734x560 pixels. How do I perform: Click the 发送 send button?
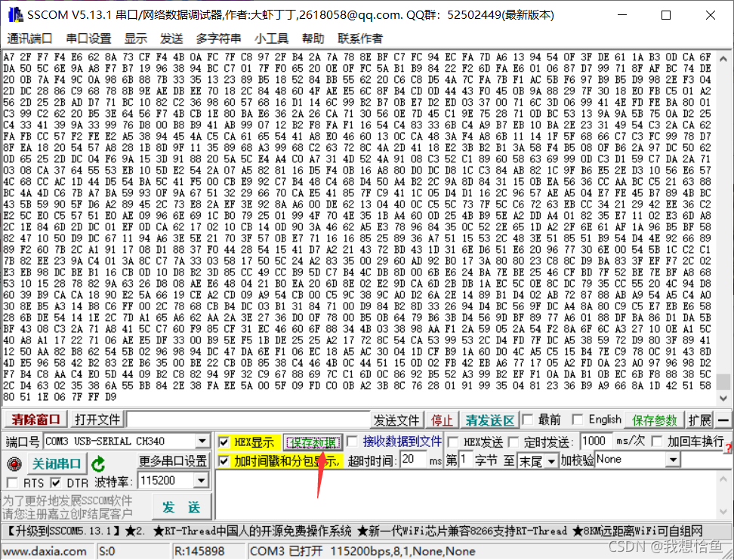click(x=181, y=507)
